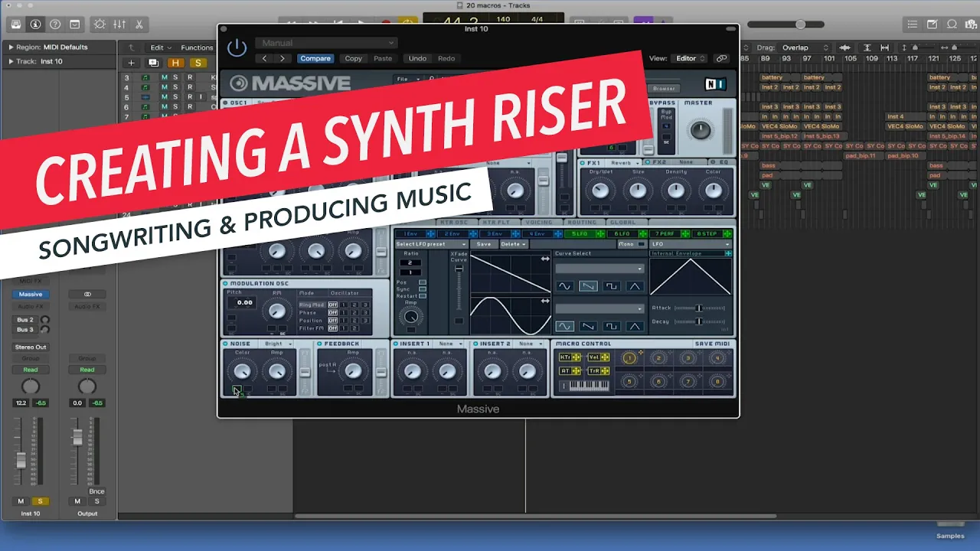The image size is (980, 551).
Task: Select triangle waveform in lower LFO curve row
Action: tap(634, 326)
